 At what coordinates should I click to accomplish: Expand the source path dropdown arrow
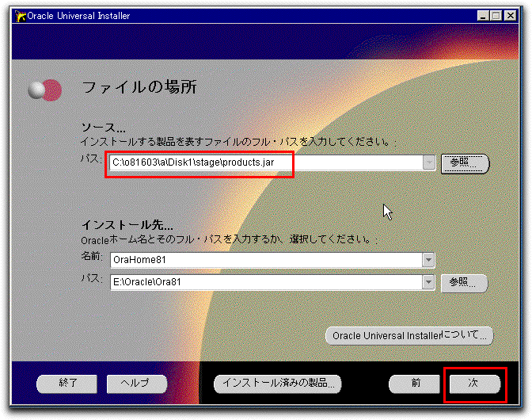point(429,162)
